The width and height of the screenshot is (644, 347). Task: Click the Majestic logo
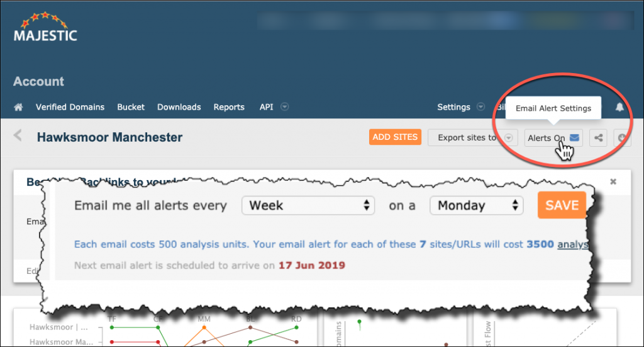coord(45,26)
